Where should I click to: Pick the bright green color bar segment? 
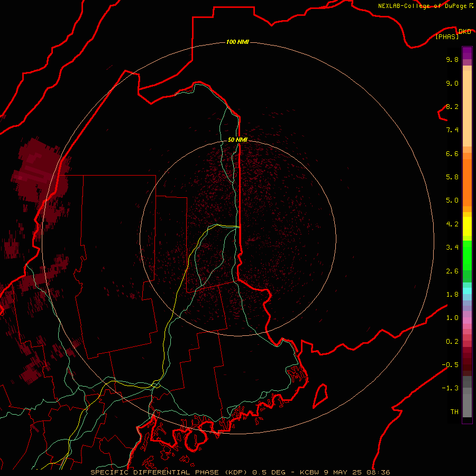(467, 255)
